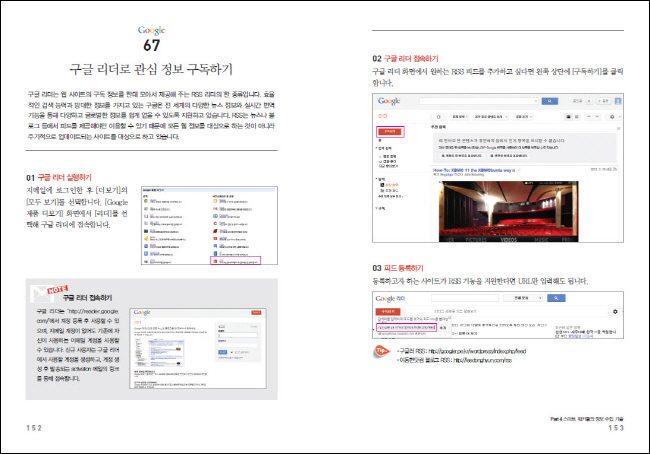
Task: Switch to list view icon in Reader toolbar
Action: [x=578, y=116]
